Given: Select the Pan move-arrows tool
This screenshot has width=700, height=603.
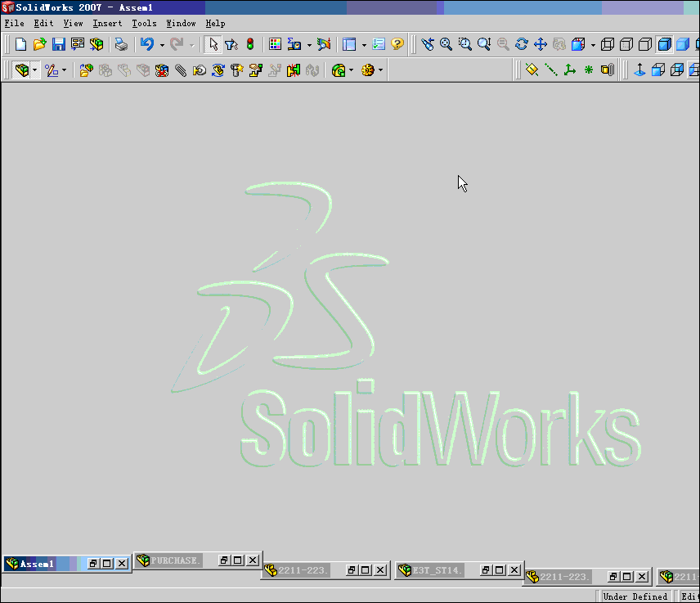Looking at the screenshot, I should click(541, 44).
